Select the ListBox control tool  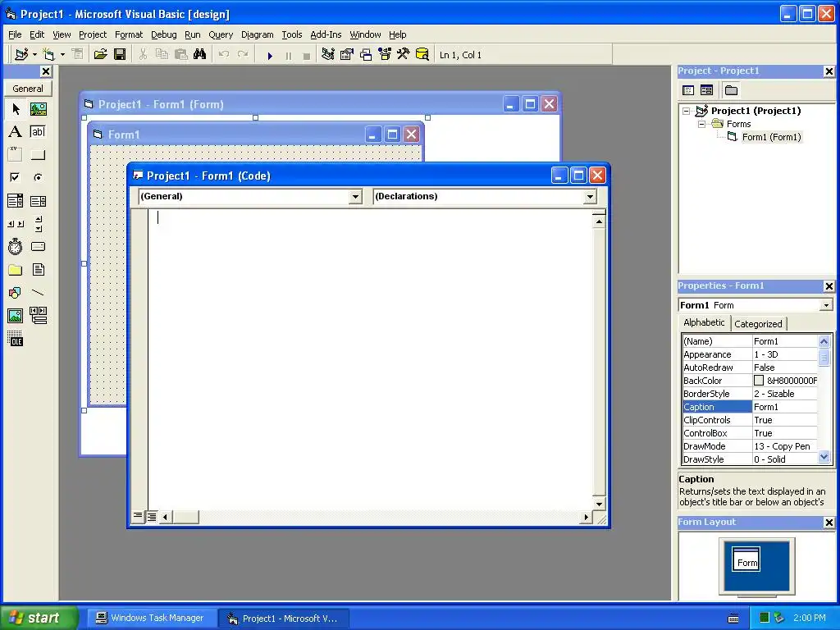(38, 201)
